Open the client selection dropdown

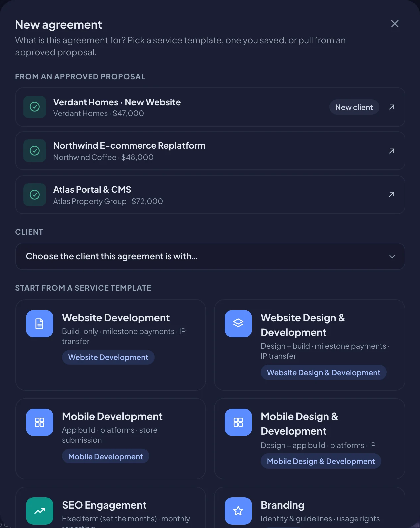pos(210,256)
